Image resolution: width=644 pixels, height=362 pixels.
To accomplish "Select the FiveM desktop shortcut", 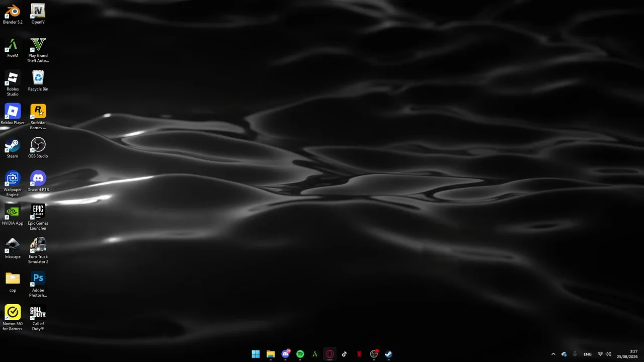I will point(13,48).
